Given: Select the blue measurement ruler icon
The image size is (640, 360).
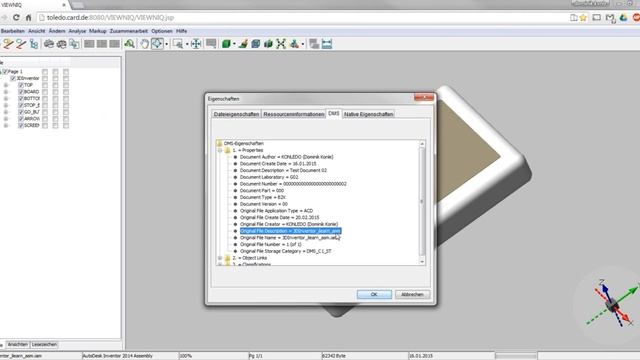Looking at the screenshot, I should point(327,44).
